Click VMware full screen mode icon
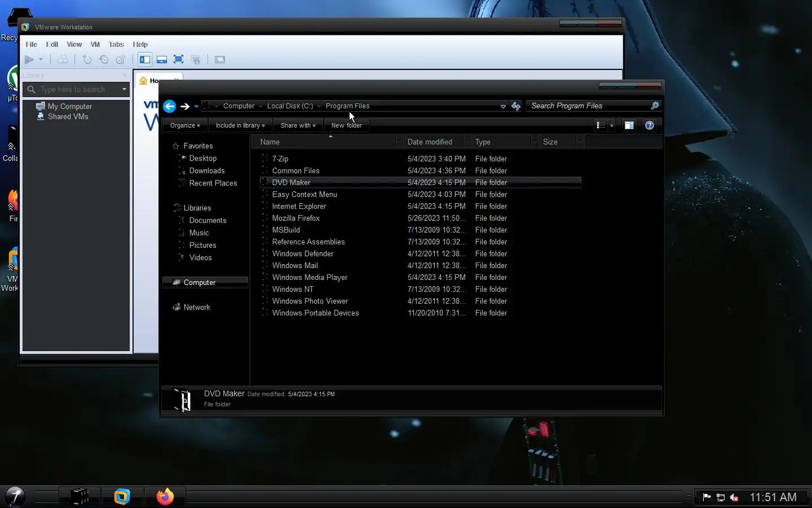The image size is (812, 508). pyautogui.click(x=179, y=59)
